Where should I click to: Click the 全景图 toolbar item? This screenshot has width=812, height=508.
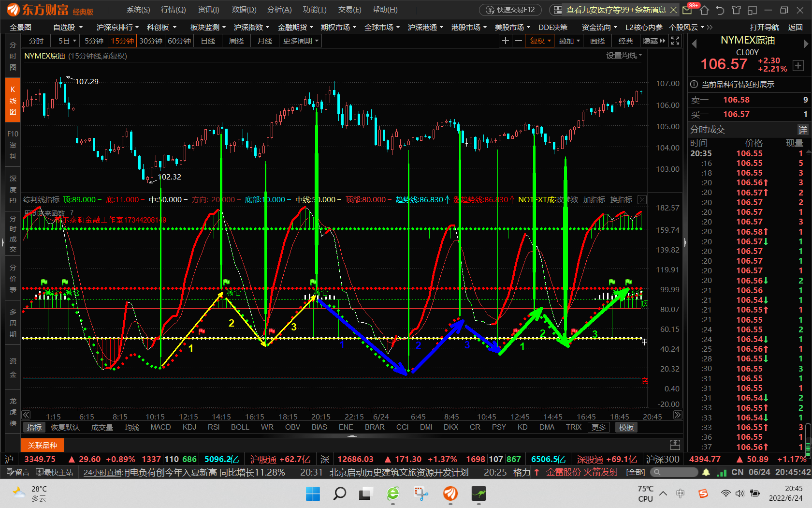click(x=20, y=28)
